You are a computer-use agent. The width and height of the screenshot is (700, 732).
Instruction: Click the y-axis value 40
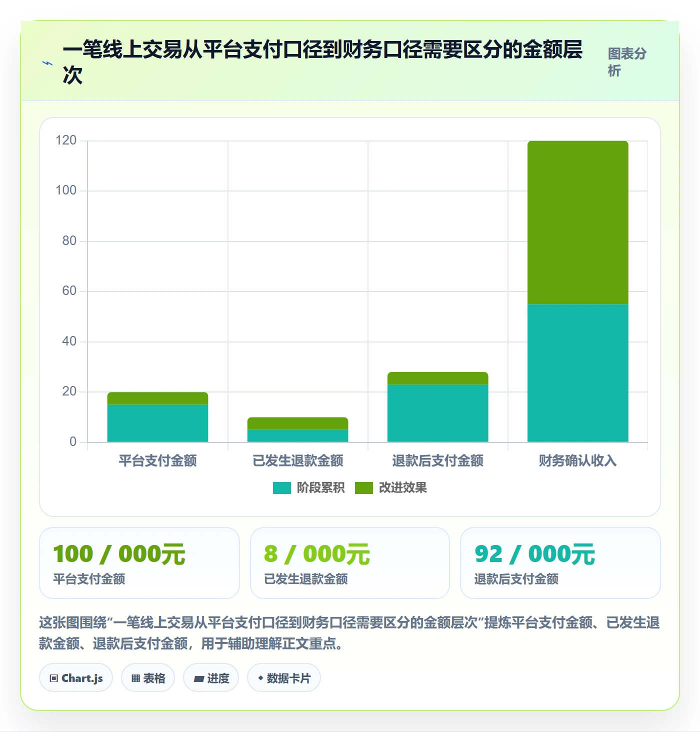(x=69, y=341)
